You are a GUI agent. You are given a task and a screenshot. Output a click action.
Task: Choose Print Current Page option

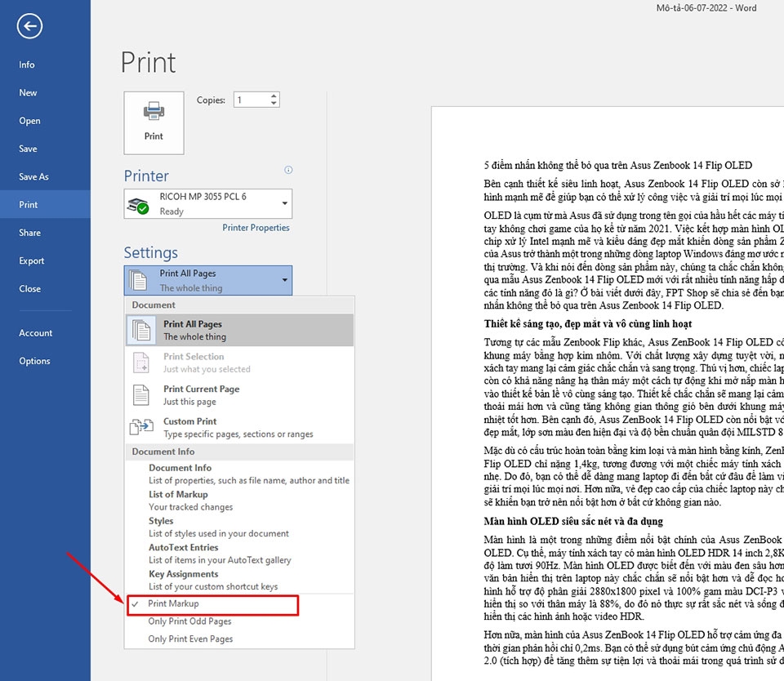tap(239, 395)
